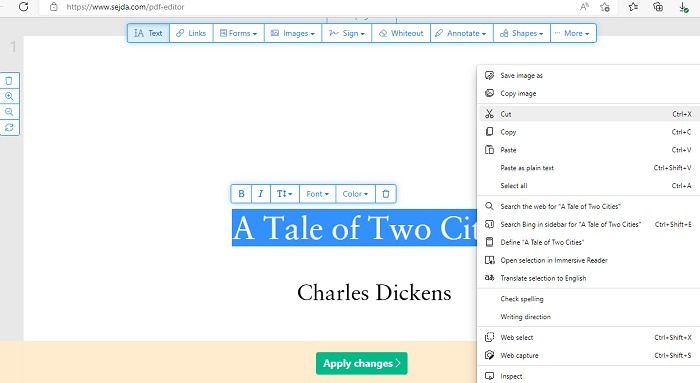The width and height of the screenshot is (700, 383).
Task: Select Paste in the context menu
Action: tap(588, 150)
